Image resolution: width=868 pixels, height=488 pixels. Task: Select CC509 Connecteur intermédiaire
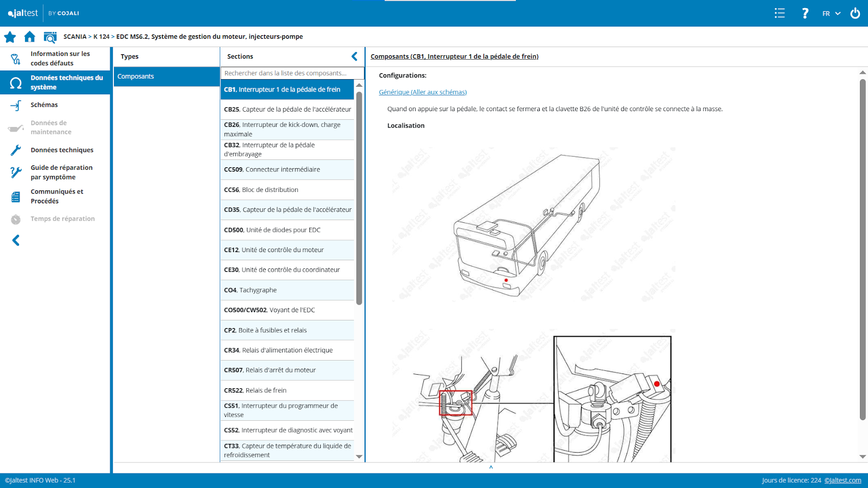[288, 170]
